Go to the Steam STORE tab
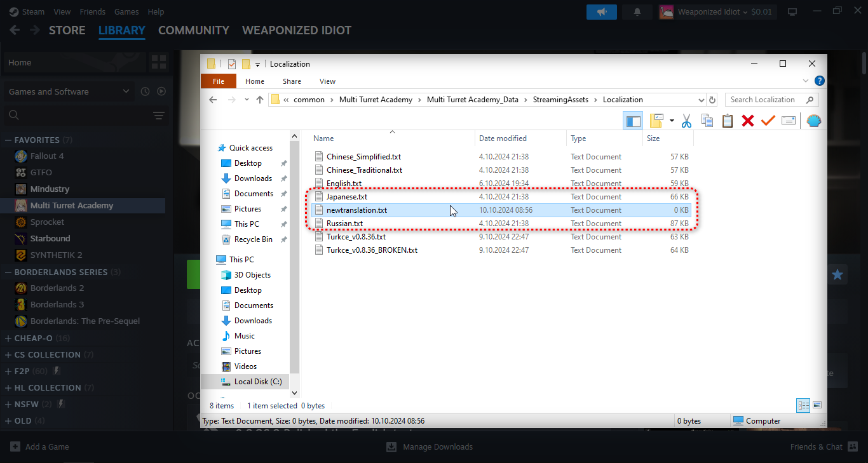 click(x=67, y=30)
